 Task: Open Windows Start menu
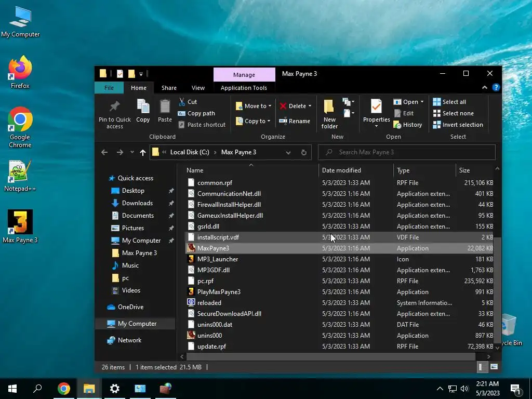pos(12,389)
